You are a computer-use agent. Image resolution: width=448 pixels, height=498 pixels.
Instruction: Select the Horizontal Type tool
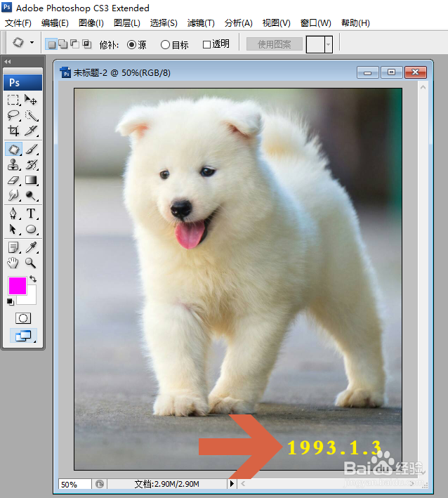click(x=31, y=214)
